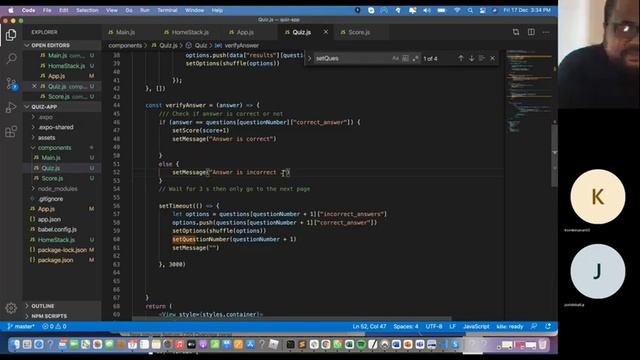Open the Search view in activity bar
The height and width of the screenshot is (360, 640).
(11, 59)
